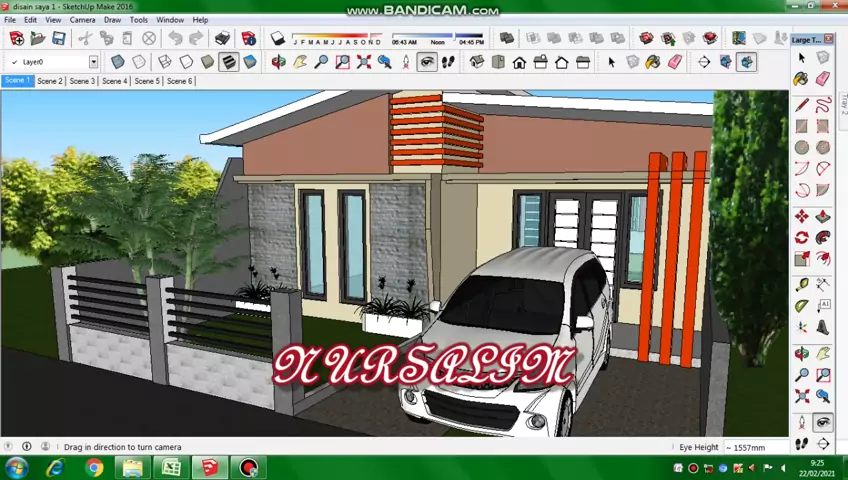
Task: Click the Zoom Extents icon
Action: pyautogui.click(x=363, y=62)
